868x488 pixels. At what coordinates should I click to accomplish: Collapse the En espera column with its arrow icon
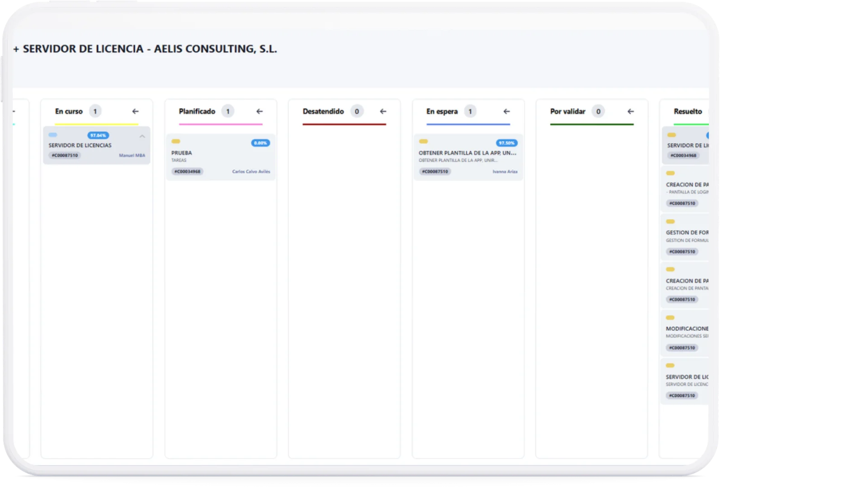[x=507, y=111]
